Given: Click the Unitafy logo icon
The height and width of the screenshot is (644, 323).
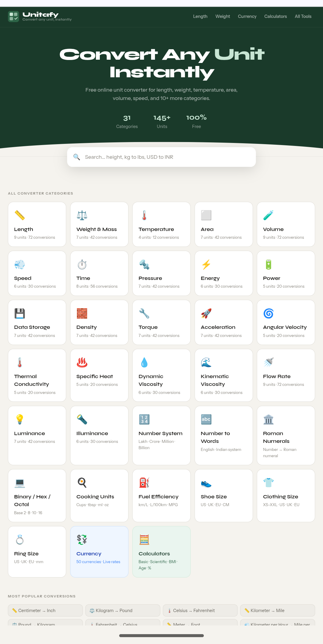Looking at the screenshot, I should click(x=13, y=16).
